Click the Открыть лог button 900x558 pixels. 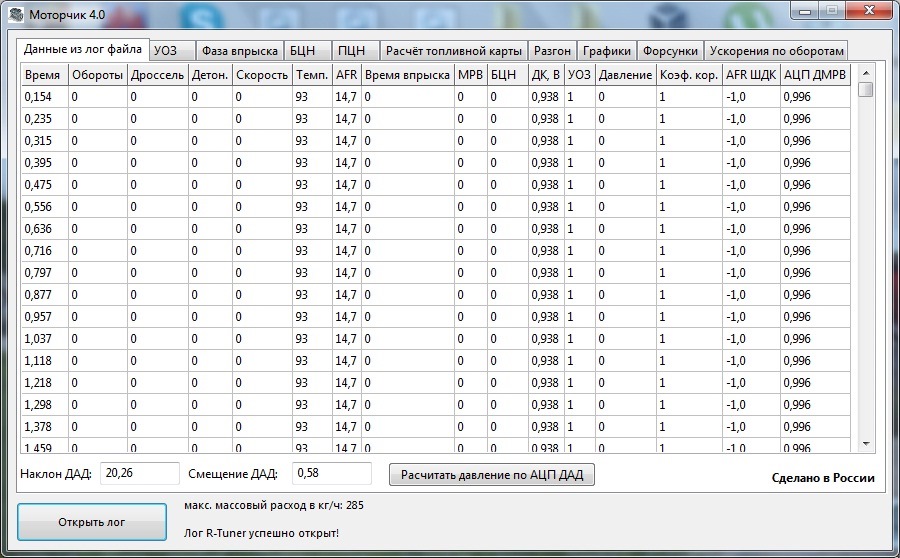[x=92, y=522]
